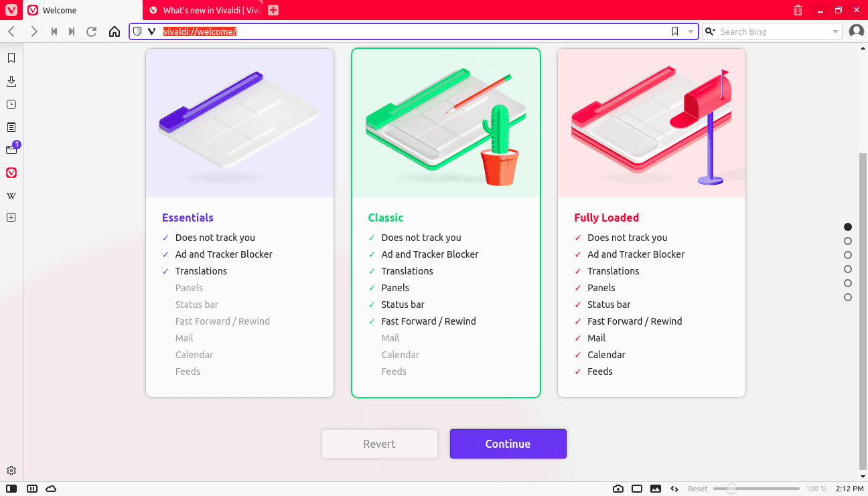
Task: Open the Notes panel icon
Action: coord(11,127)
